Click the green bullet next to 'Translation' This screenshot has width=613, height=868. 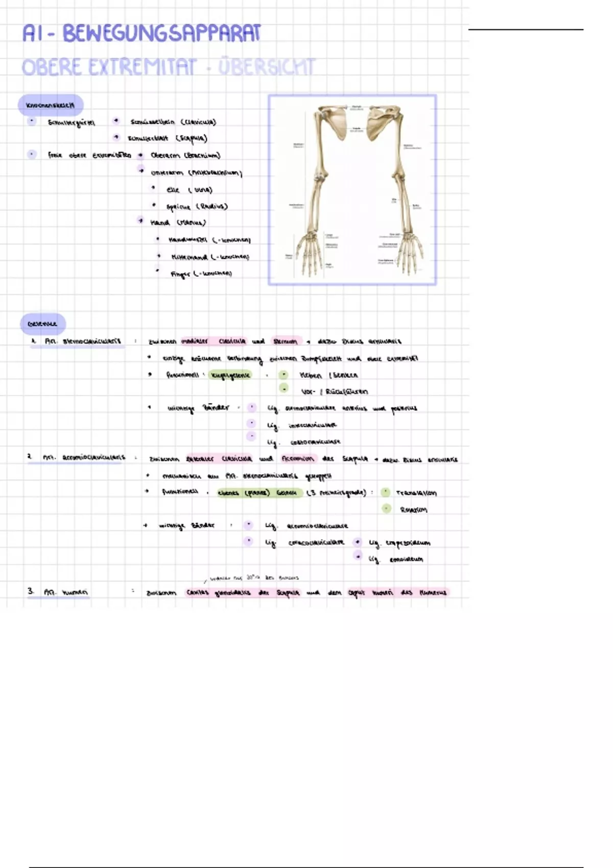(386, 492)
